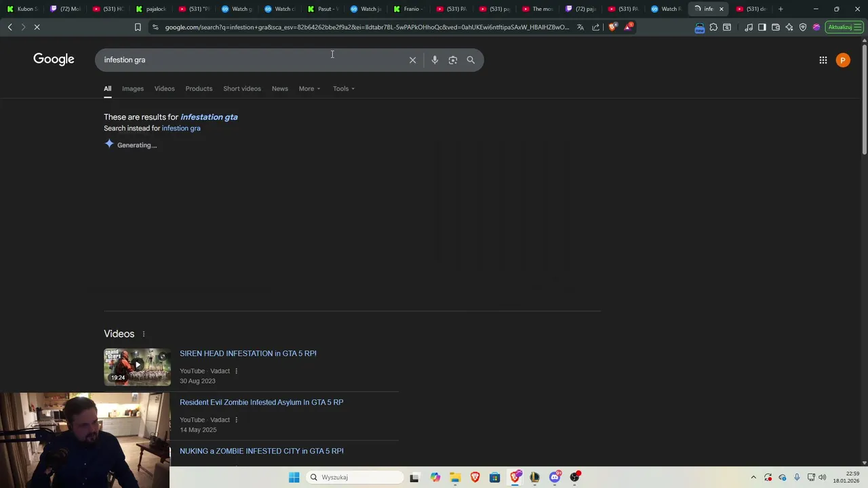Open Copilot from the taskbar
Image resolution: width=868 pixels, height=488 pixels.
[435, 477]
